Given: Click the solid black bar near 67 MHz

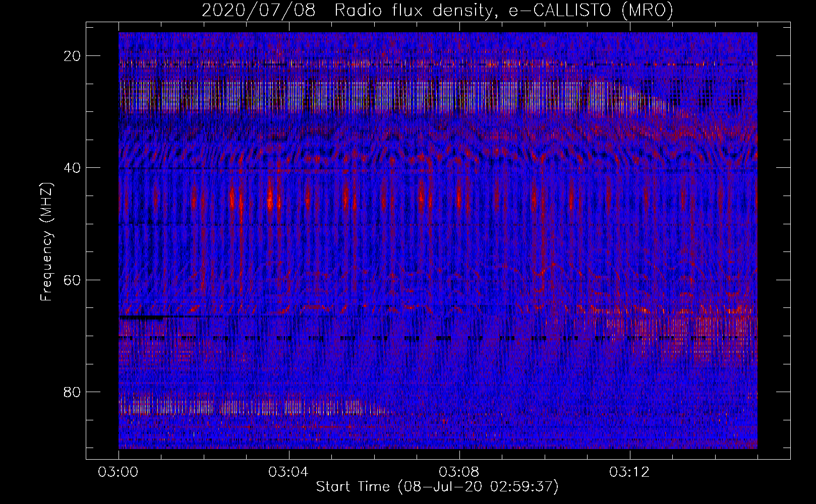Looking at the screenshot, I should [x=141, y=318].
